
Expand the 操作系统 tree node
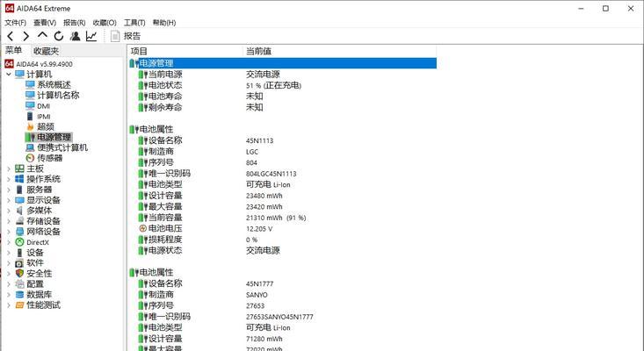[9, 179]
